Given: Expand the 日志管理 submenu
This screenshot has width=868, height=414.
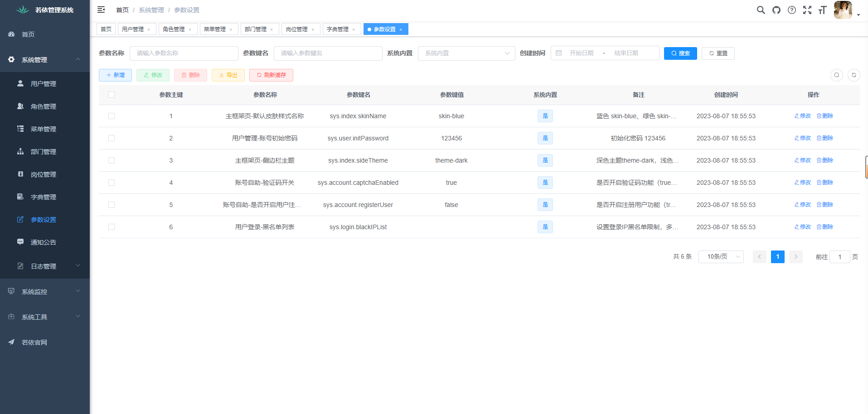Looking at the screenshot, I should coord(45,266).
